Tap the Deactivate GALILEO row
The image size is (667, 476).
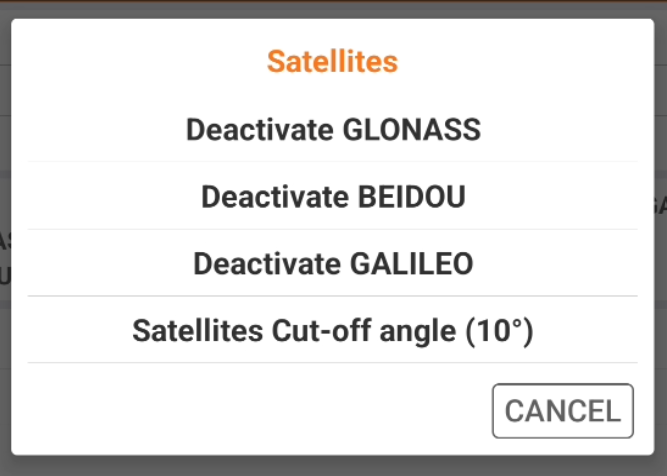click(x=333, y=263)
